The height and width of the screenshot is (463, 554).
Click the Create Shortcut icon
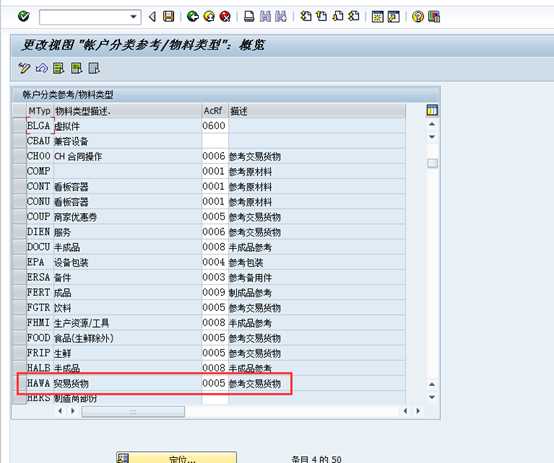[x=394, y=17]
